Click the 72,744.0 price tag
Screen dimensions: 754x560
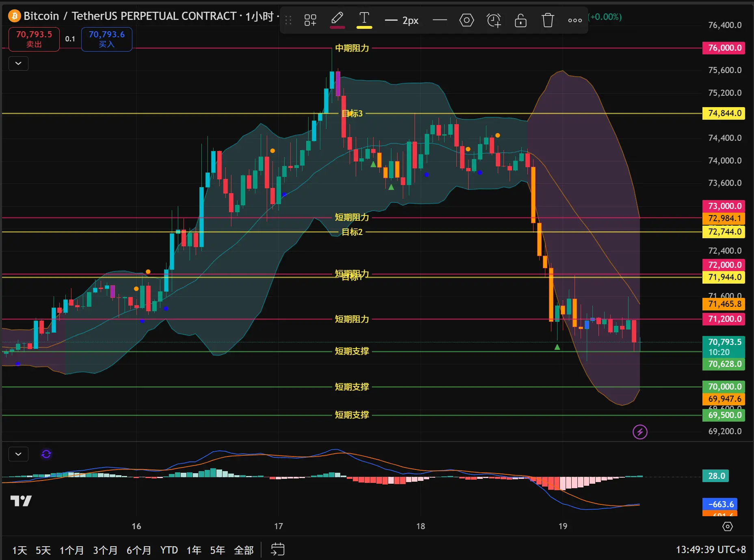(724, 232)
